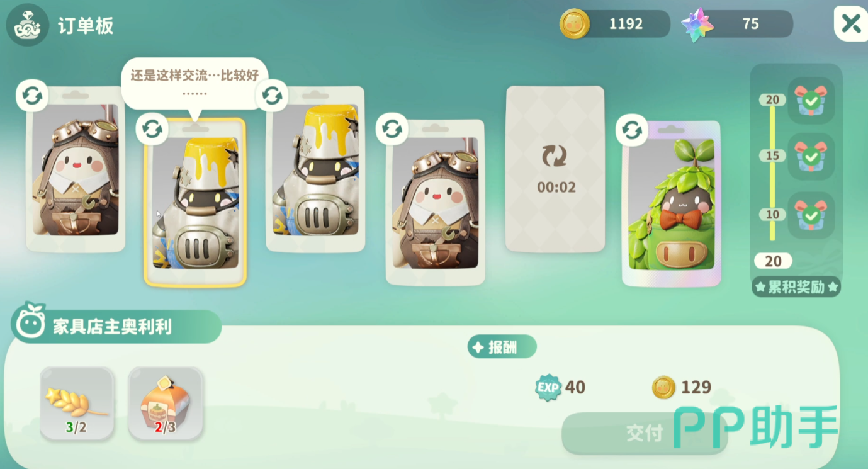Viewport: 868px width, 469px height.
Task: Click the rainbow star gem icon
Action: pyautogui.click(x=697, y=25)
